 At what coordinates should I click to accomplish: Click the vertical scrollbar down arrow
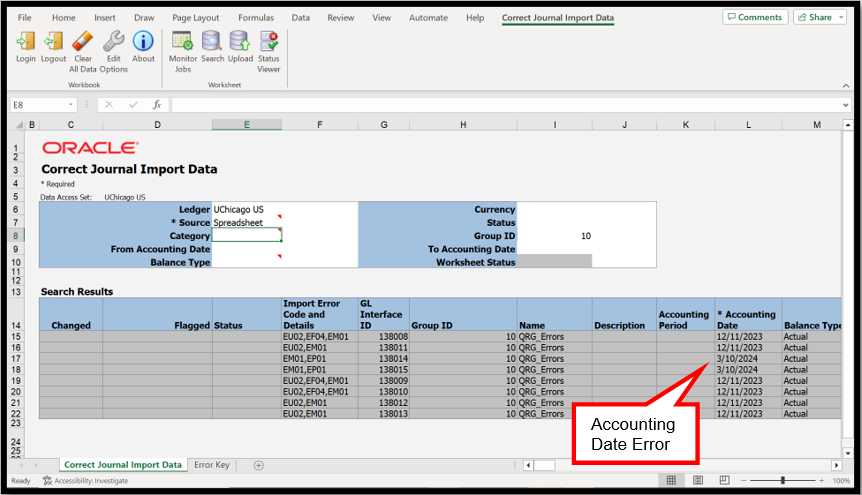(848, 453)
